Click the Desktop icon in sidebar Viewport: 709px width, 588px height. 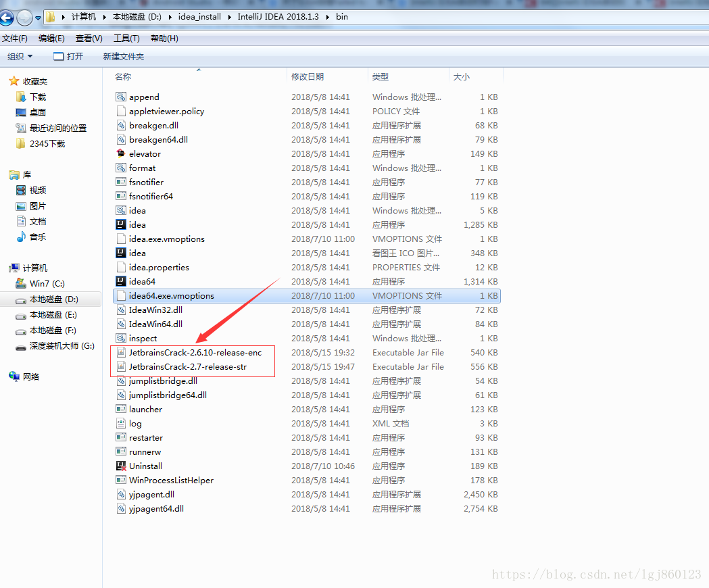21,112
